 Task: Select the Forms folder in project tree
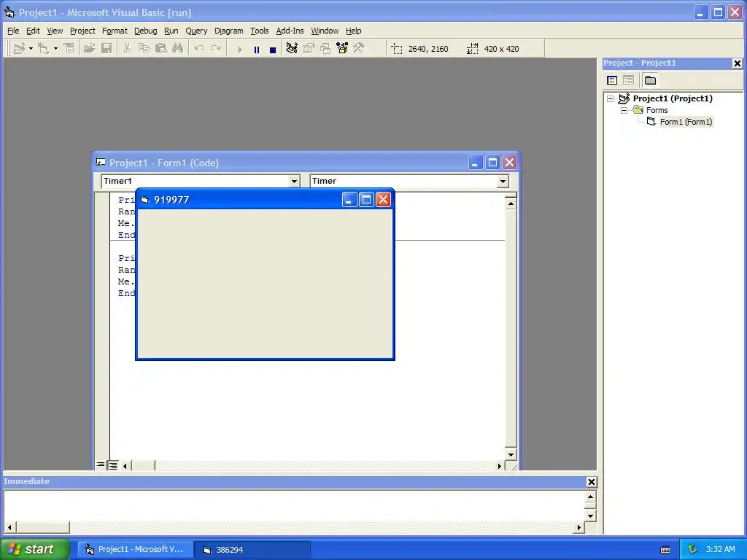point(657,110)
